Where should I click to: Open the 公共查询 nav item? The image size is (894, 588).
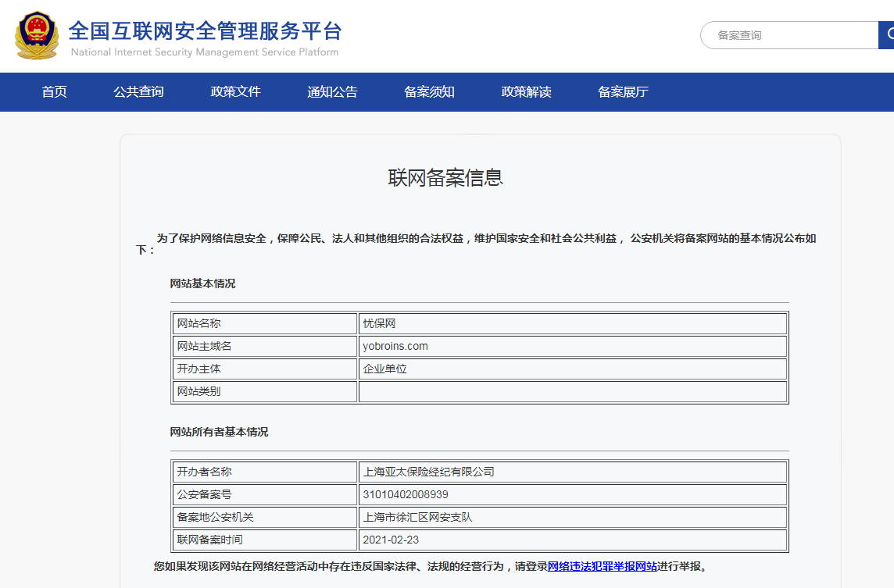point(138,91)
